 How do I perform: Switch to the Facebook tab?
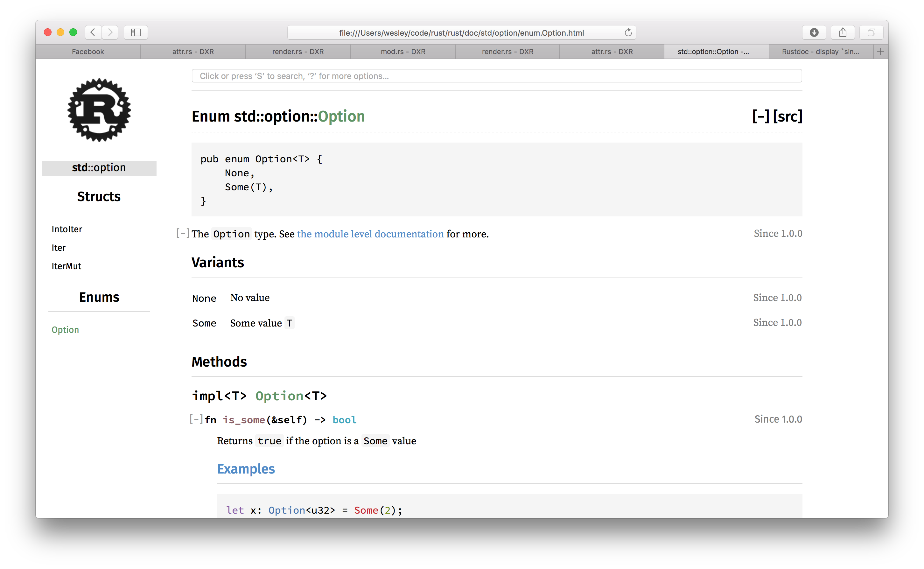point(88,52)
